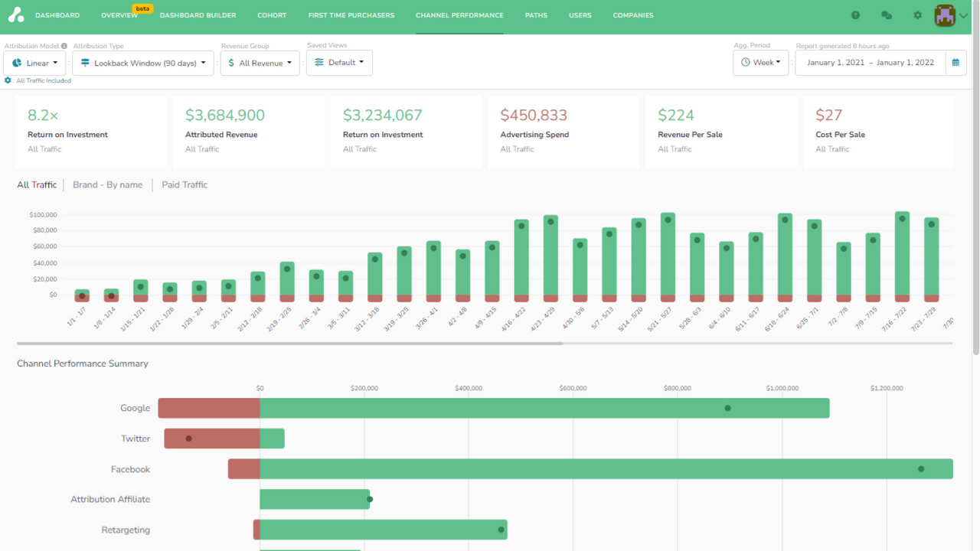Screen dimensions: 980x551
Task: Open the chat messages icon
Action: [x=887, y=15]
